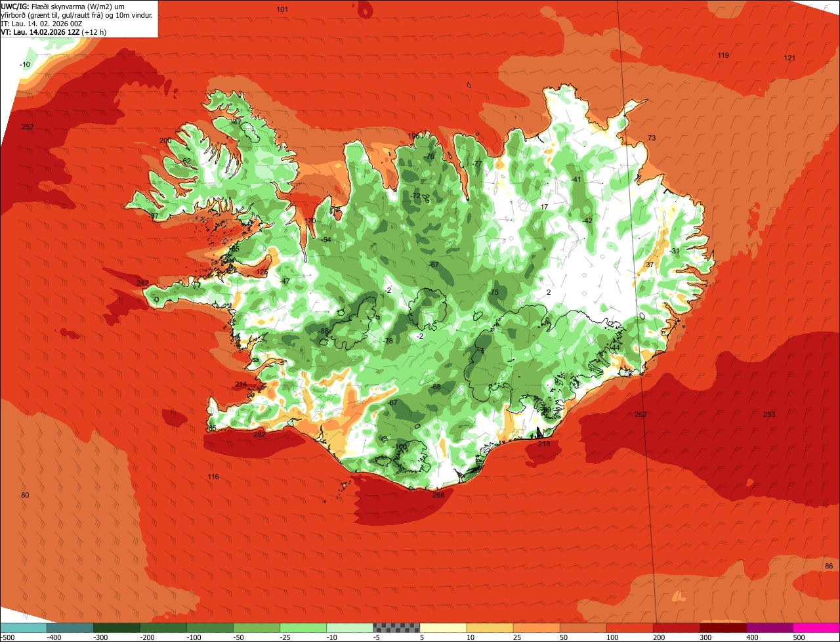Screen dimensions: 840x642
Task: Click the '262' value southeast of Iceland
Action: 640,414
